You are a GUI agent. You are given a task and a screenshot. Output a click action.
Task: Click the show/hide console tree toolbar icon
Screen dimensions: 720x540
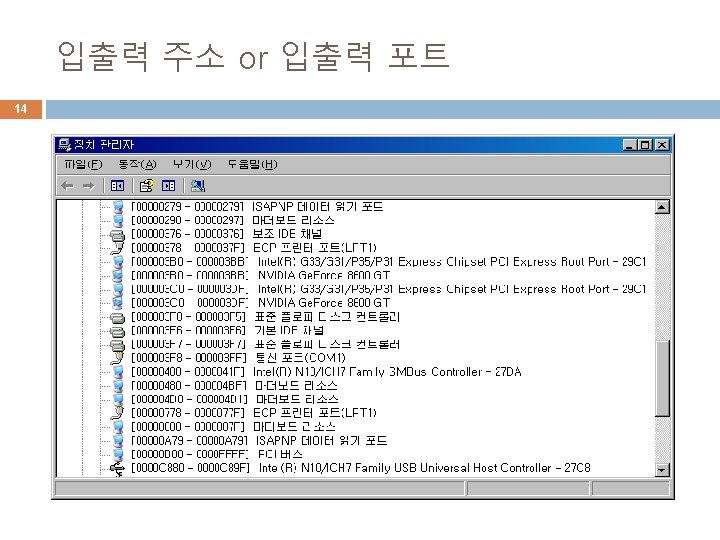click(x=117, y=186)
